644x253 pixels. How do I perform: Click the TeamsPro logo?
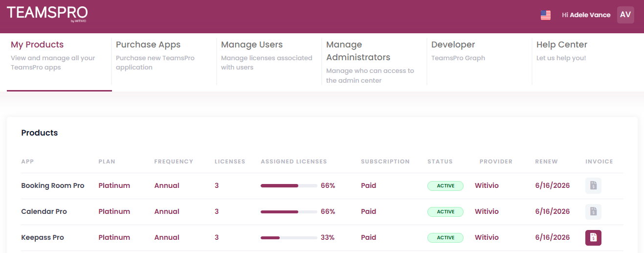(47, 14)
